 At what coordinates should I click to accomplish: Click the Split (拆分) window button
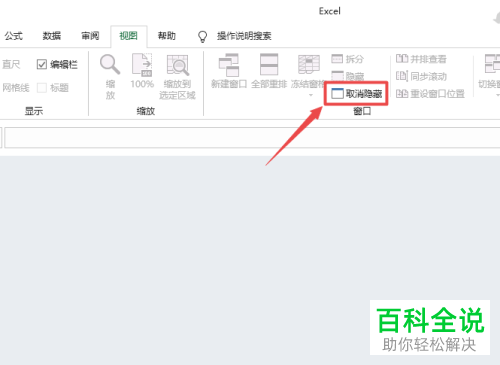click(x=347, y=59)
